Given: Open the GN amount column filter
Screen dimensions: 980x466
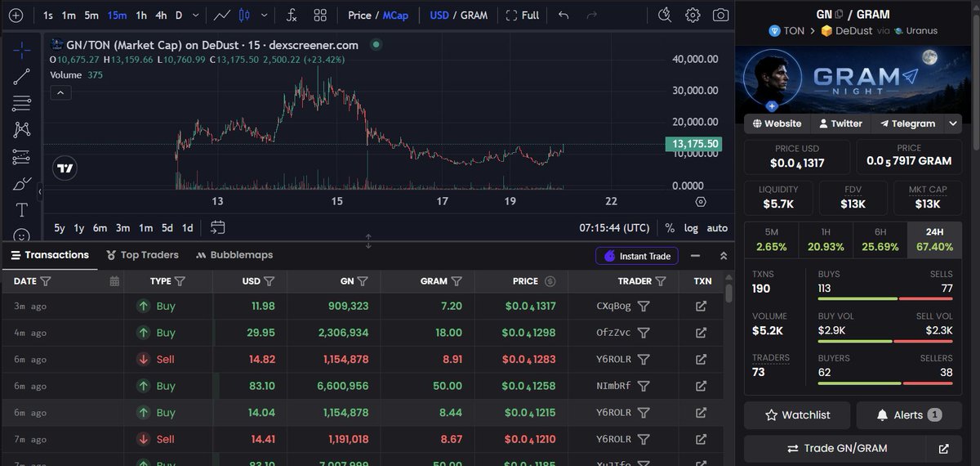Looking at the screenshot, I should pos(363,280).
